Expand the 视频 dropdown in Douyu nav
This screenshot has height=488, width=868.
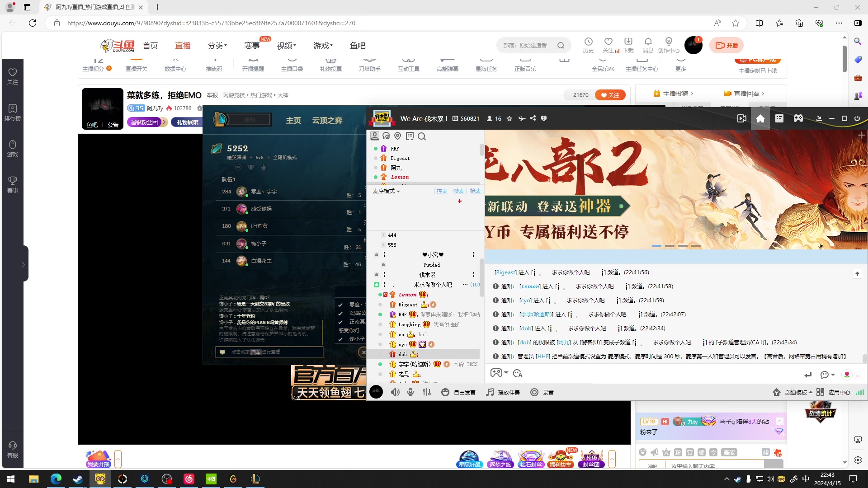286,46
